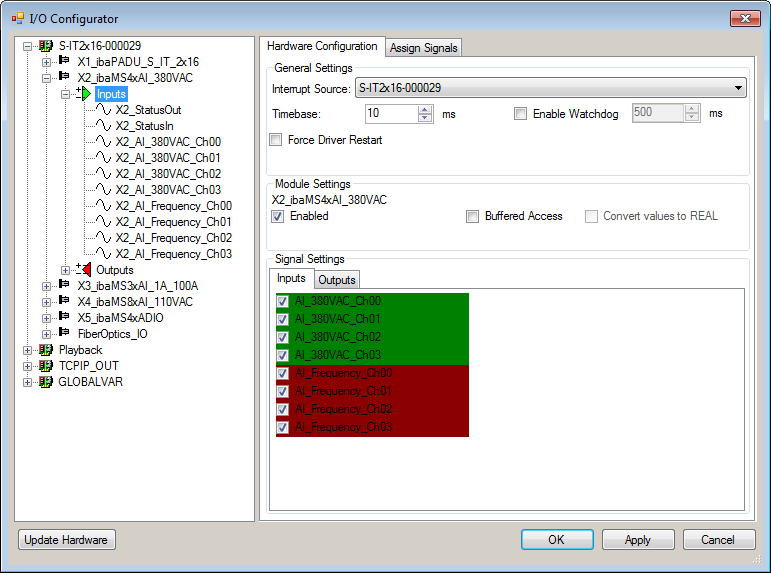Click the green Inputs arrow icon
Screen dimensions: 771x573
[x=84, y=93]
